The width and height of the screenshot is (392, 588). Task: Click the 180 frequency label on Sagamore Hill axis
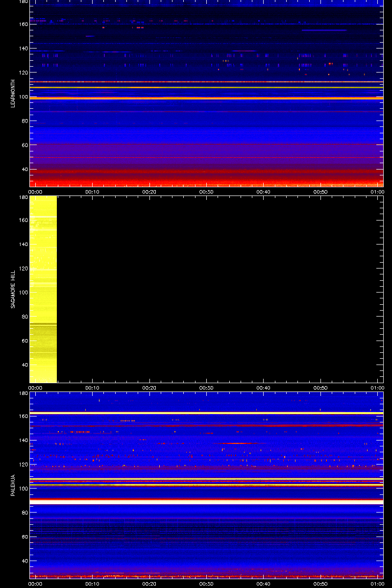pos(23,197)
